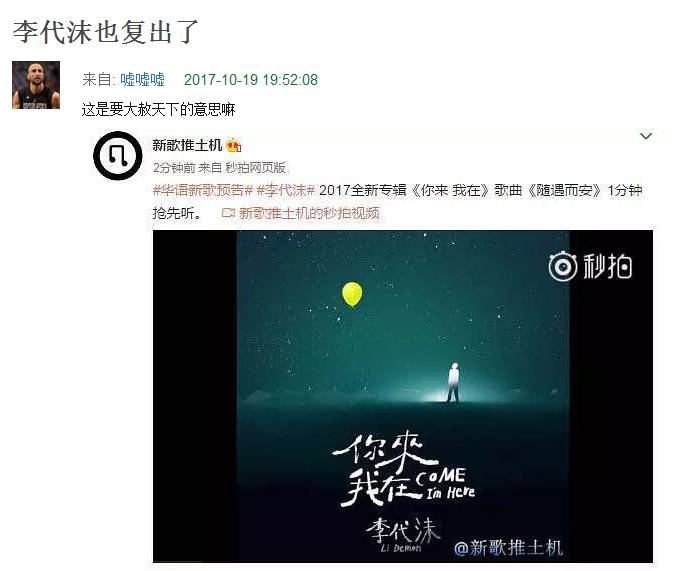Open the #李代沫# hashtag
The height and width of the screenshot is (571, 674).
[x=286, y=190]
